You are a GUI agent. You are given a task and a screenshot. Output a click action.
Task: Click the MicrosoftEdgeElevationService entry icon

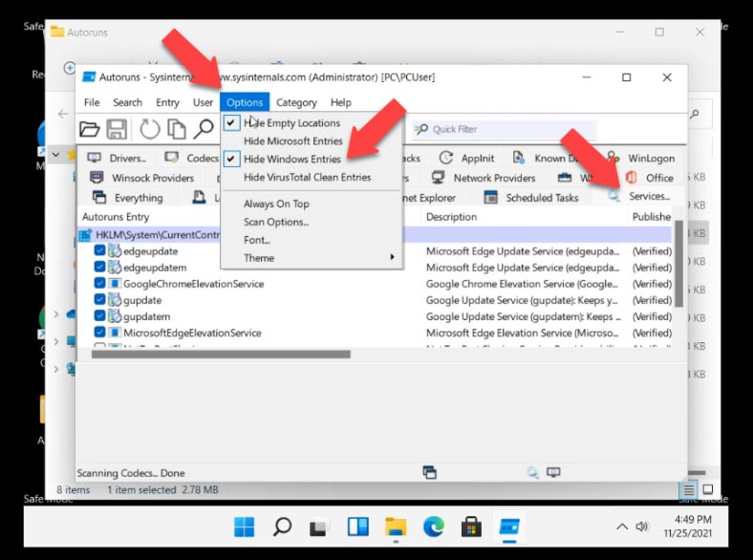tap(115, 333)
